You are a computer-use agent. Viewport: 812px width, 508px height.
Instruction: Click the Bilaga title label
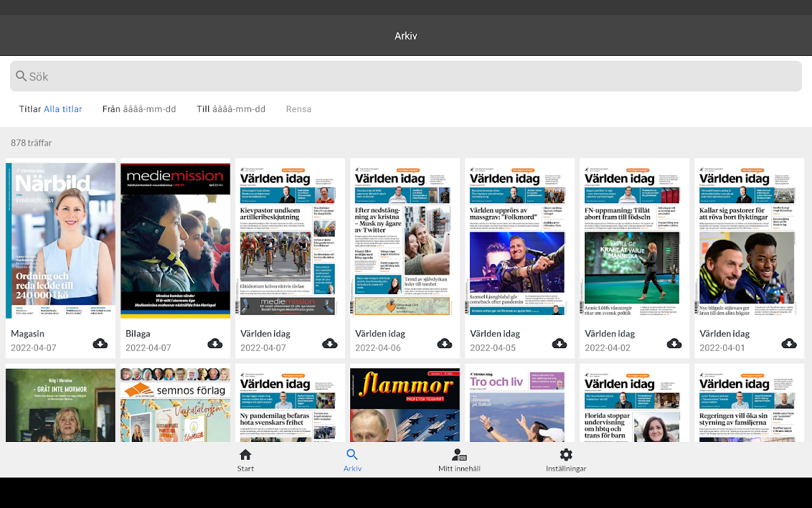coord(138,333)
